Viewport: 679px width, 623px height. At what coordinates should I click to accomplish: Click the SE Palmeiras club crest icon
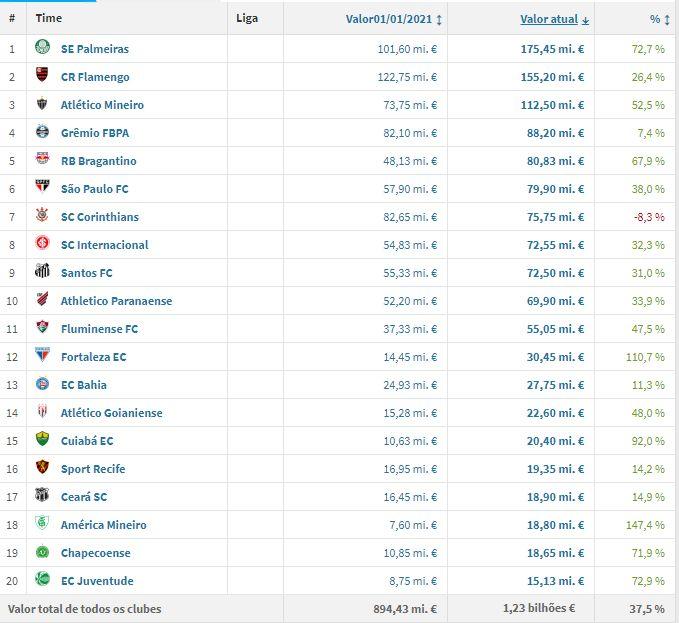point(42,48)
